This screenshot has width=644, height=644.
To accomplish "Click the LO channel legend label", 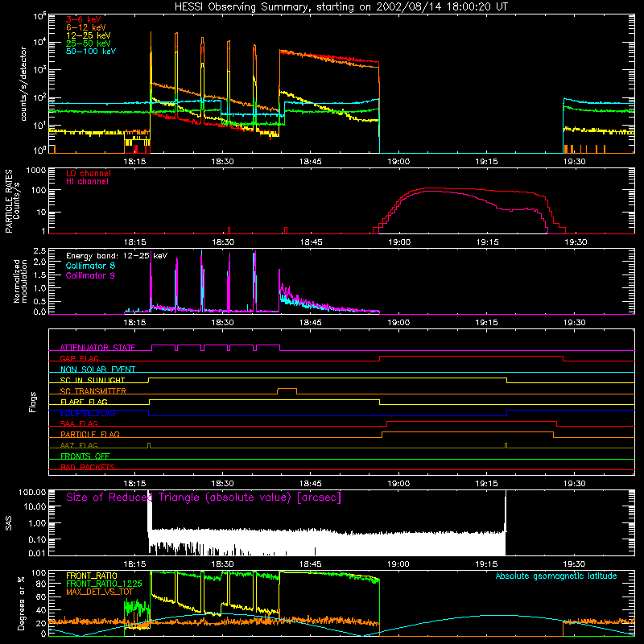I will (x=89, y=174).
